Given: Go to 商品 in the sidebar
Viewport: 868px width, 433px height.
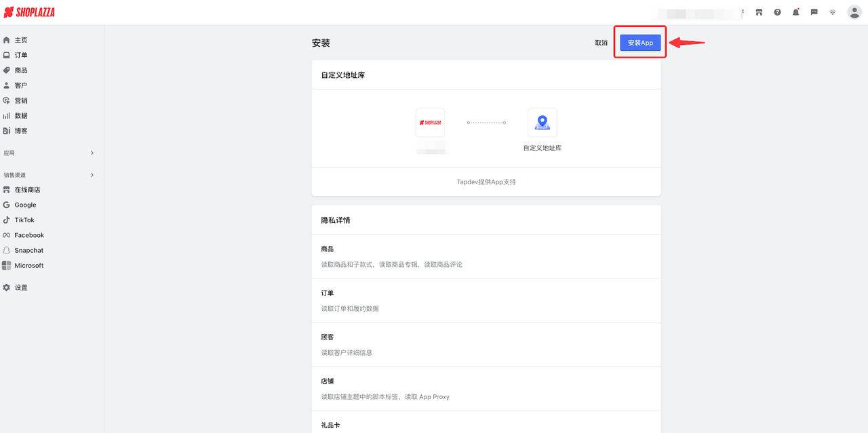Looking at the screenshot, I should tap(22, 70).
